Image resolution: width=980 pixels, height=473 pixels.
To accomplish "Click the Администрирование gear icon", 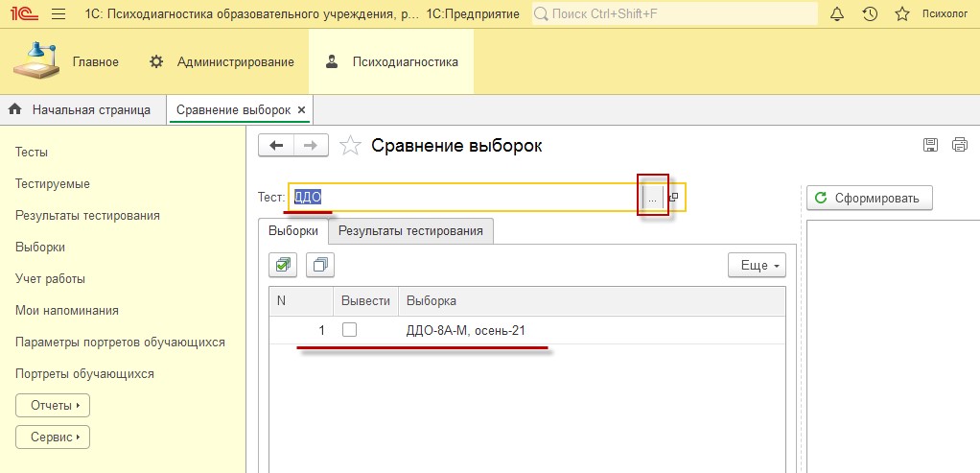I will [156, 61].
